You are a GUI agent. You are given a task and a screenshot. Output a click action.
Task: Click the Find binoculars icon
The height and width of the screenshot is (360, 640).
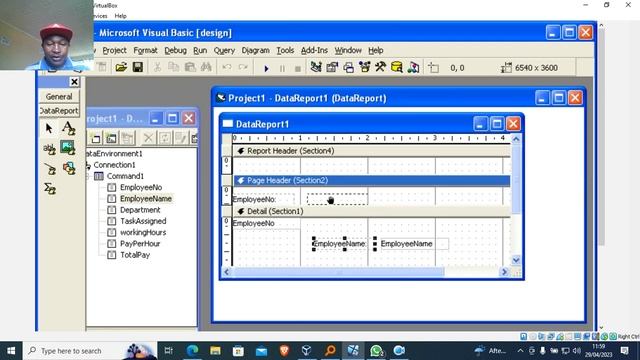(206, 67)
